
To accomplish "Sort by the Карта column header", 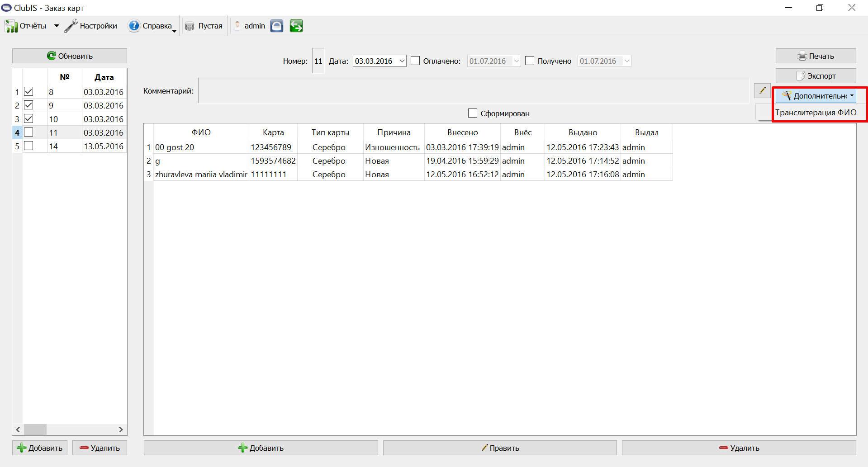I will [x=273, y=132].
